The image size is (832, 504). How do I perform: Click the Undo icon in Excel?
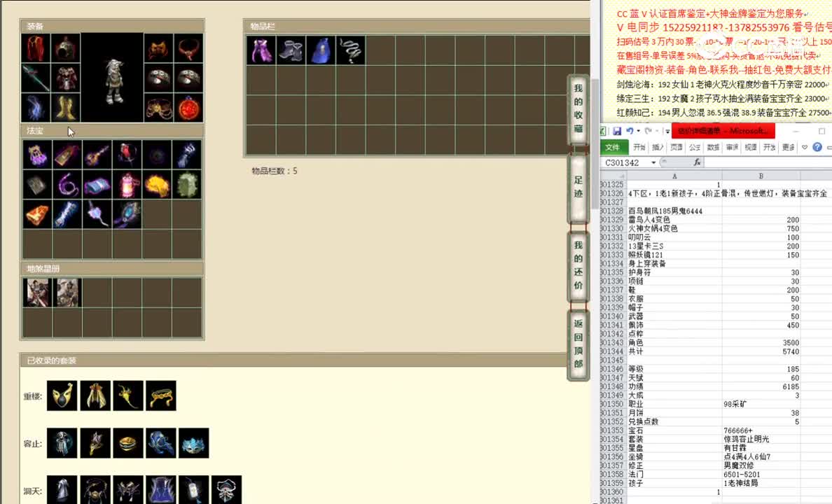tap(629, 131)
